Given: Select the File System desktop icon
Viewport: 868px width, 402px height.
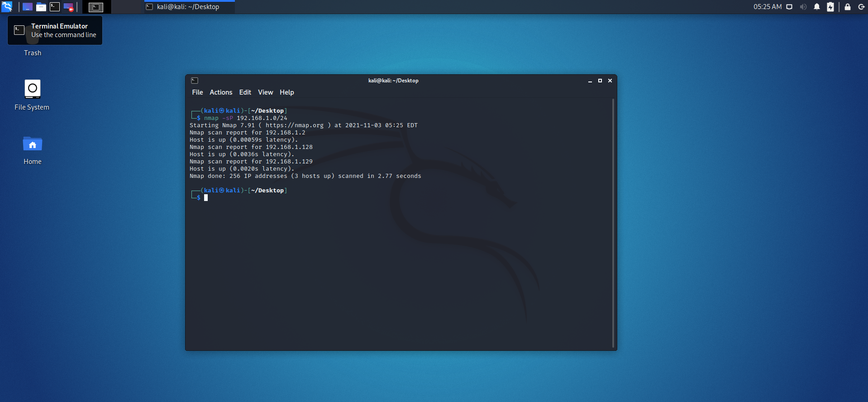Looking at the screenshot, I should click(32, 95).
